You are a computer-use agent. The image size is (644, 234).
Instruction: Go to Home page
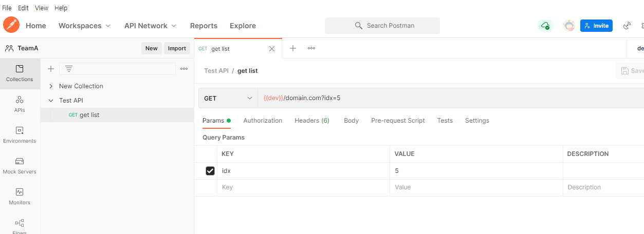(x=36, y=26)
